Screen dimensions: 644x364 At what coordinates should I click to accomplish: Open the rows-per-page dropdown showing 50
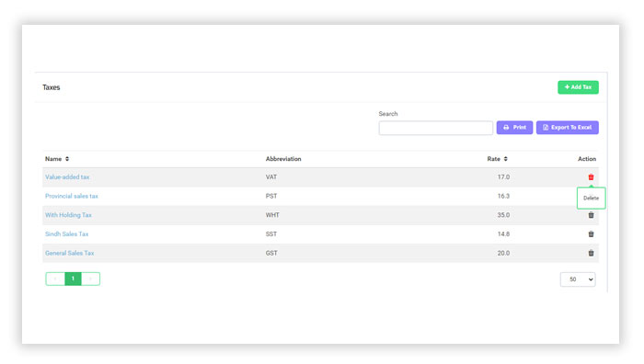pos(578,279)
